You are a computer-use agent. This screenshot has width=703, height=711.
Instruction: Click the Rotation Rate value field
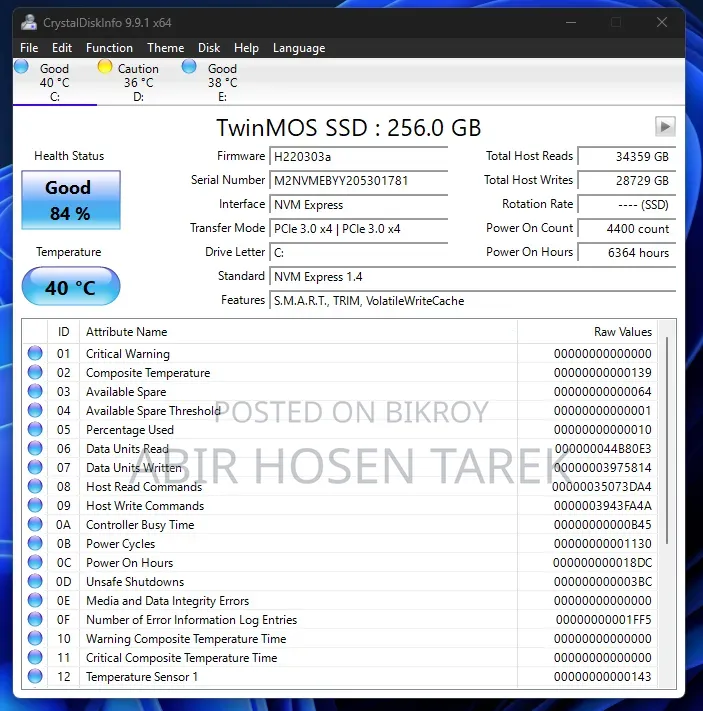click(x=627, y=205)
